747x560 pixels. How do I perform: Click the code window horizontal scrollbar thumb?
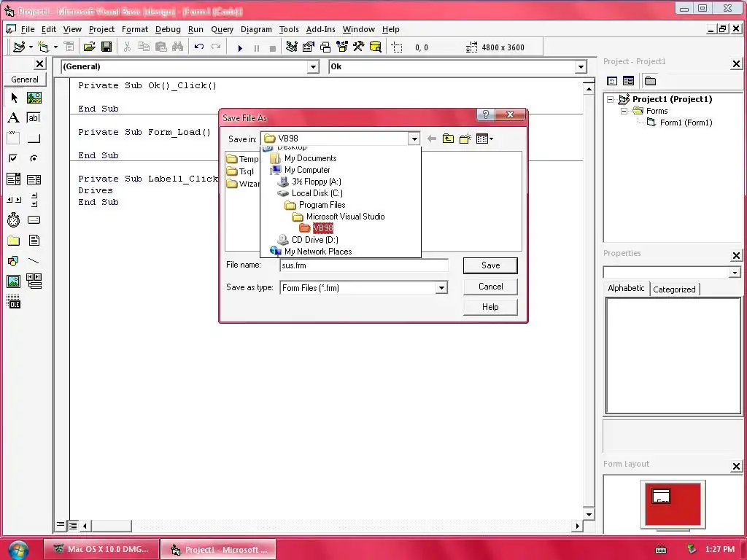tap(111, 526)
